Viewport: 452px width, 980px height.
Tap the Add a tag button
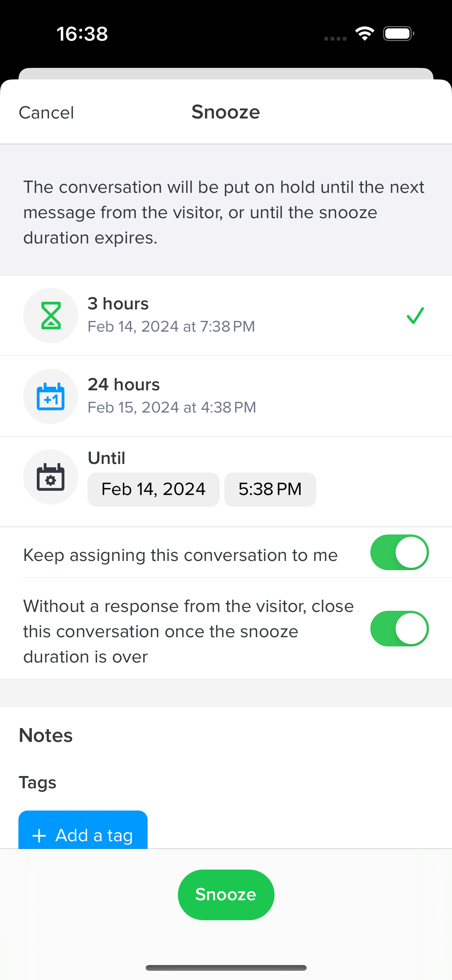click(x=83, y=832)
